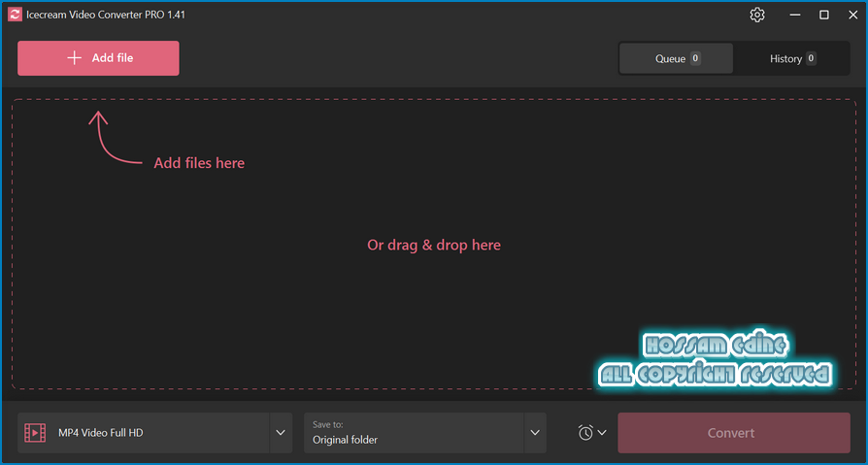Click the MP4 Video Full HD label
Screen dimensions: 868x465
101,433
